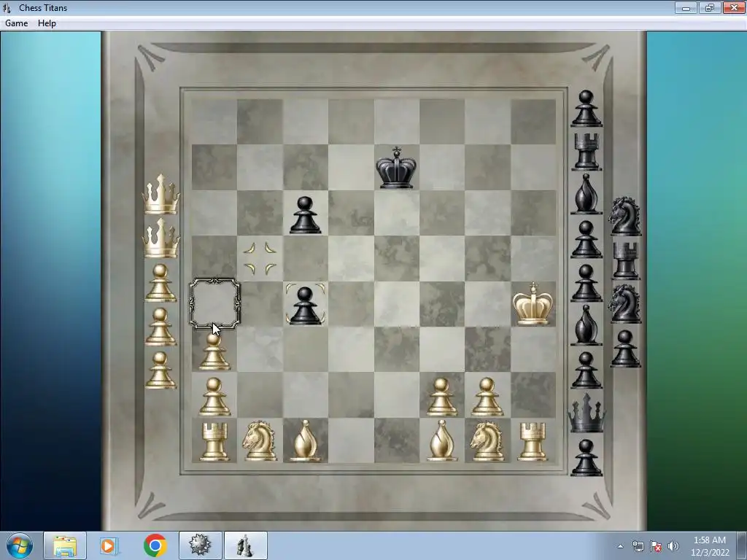The height and width of the screenshot is (560, 747).
Task: Click the Chess Titans taskbar button
Action: pyautogui.click(x=245, y=545)
